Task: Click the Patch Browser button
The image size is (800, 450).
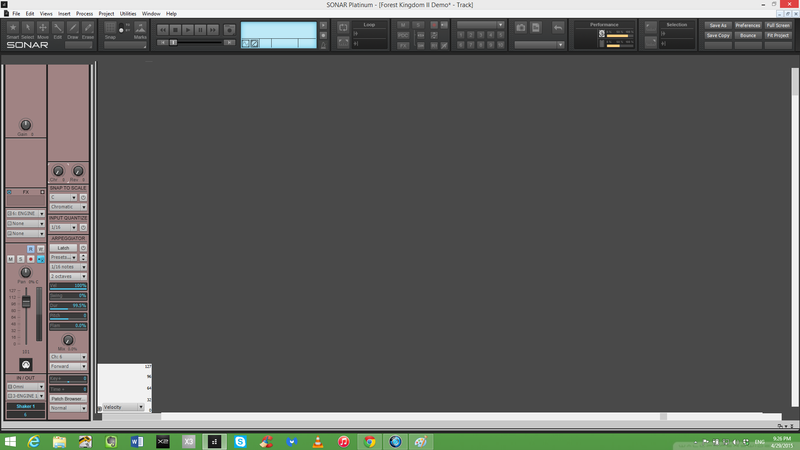Action: tap(66, 398)
